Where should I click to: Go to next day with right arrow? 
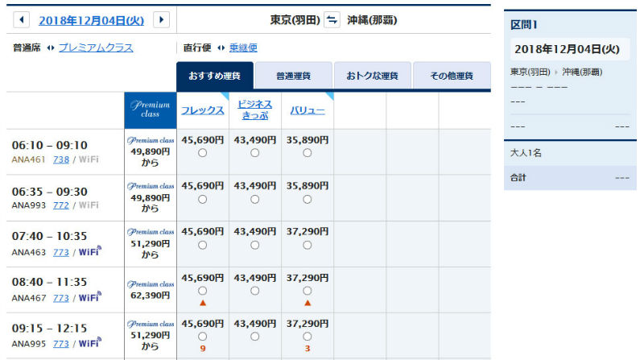(162, 20)
